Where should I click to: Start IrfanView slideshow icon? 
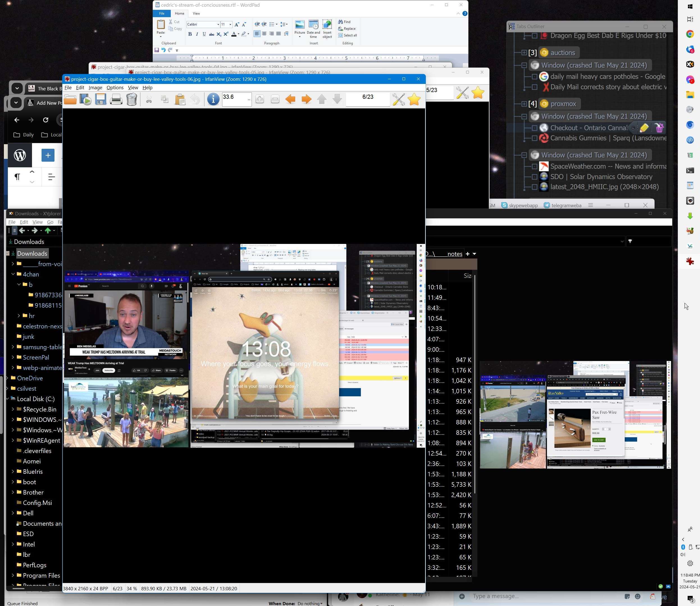point(86,99)
